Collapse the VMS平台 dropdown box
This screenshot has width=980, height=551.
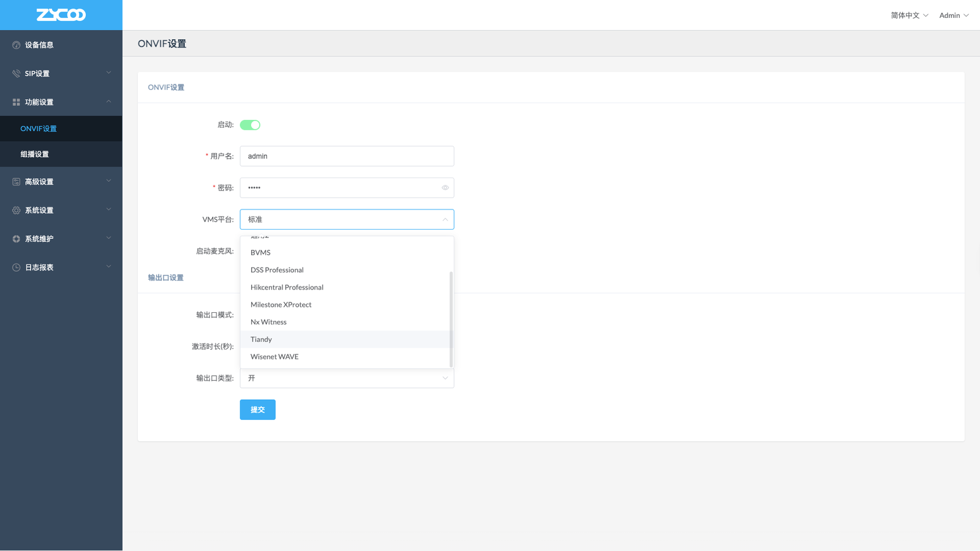[x=347, y=219]
